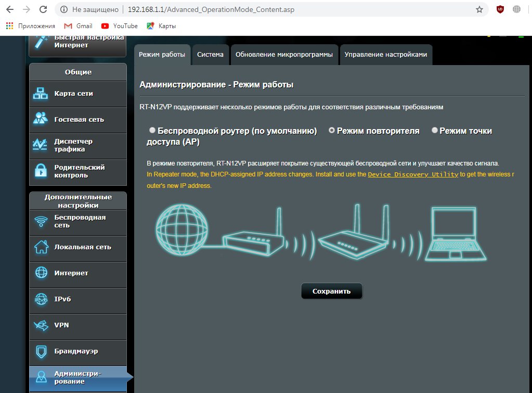The width and height of the screenshot is (532, 393).
Task: Select Беспроводной роутер (по умолчанию) radio button
Action: click(x=152, y=130)
